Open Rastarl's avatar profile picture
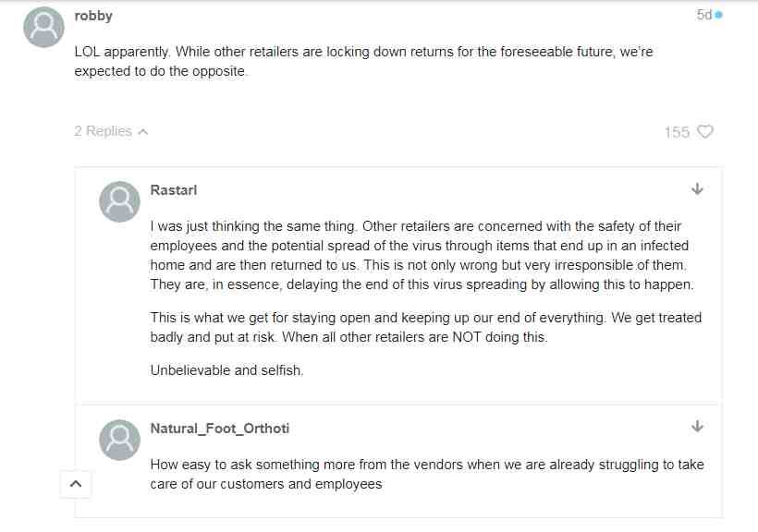758x532 pixels. pos(119,201)
